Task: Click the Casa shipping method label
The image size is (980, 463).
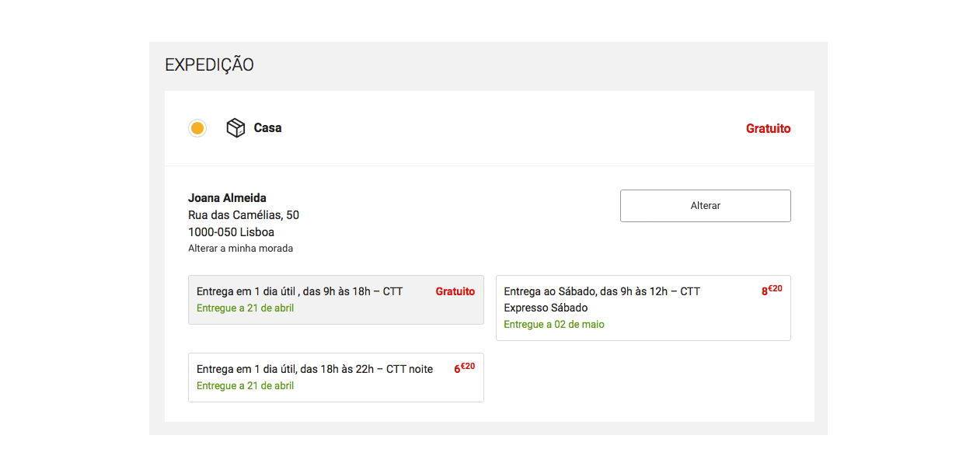Action: (x=267, y=128)
